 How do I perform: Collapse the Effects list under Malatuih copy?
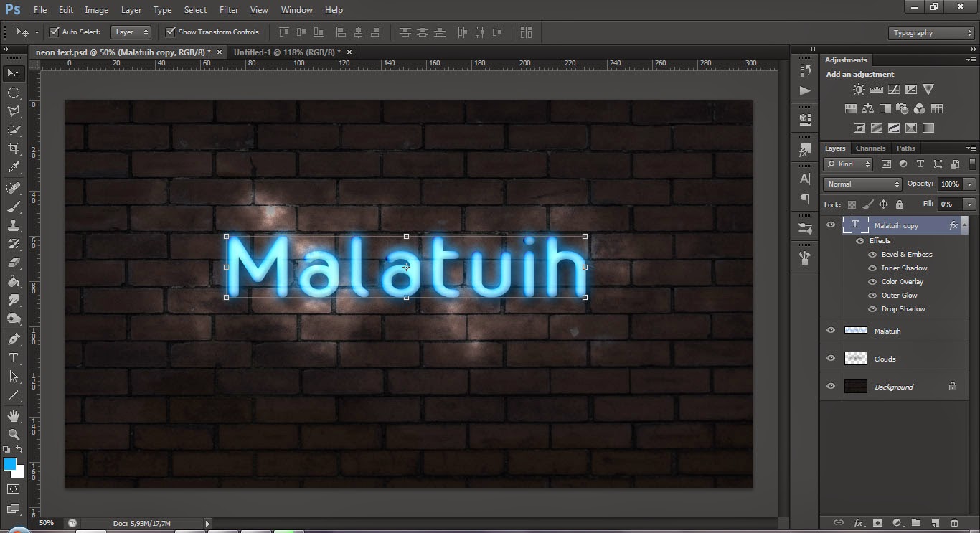tap(964, 225)
